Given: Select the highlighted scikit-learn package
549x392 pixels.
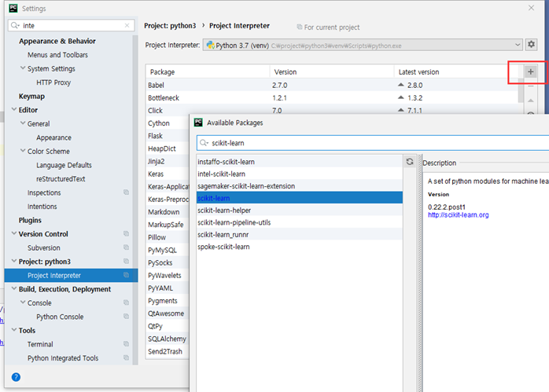Looking at the screenshot, I should (300, 198).
